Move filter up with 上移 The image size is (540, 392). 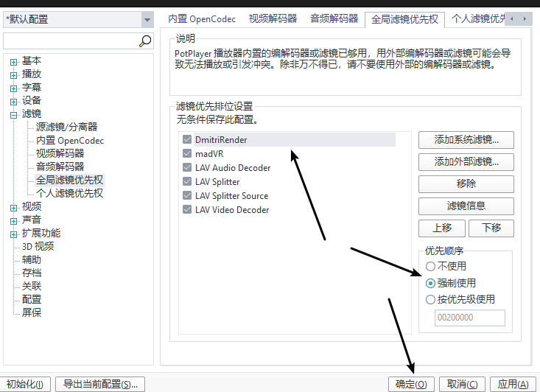pyautogui.click(x=442, y=228)
